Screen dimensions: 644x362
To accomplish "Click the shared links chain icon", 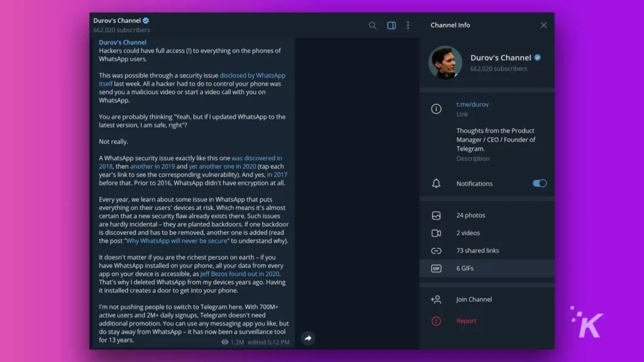I will [x=436, y=251].
